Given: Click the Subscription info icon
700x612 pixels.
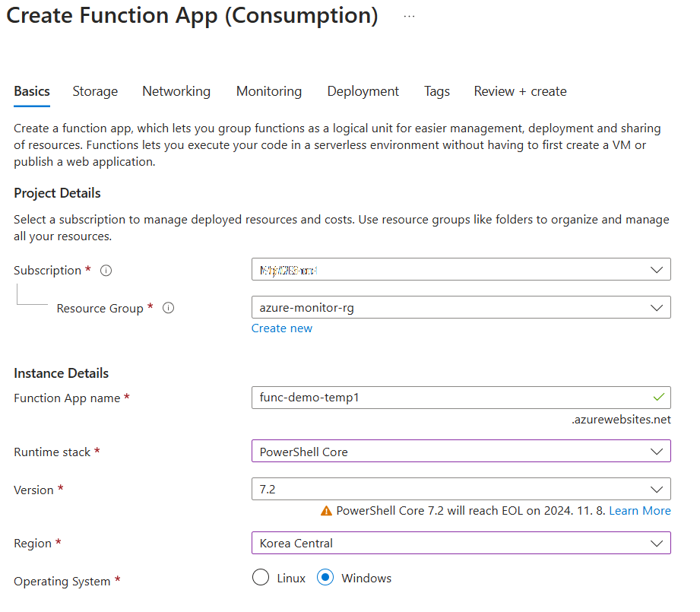Looking at the screenshot, I should pyautogui.click(x=106, y=271).
